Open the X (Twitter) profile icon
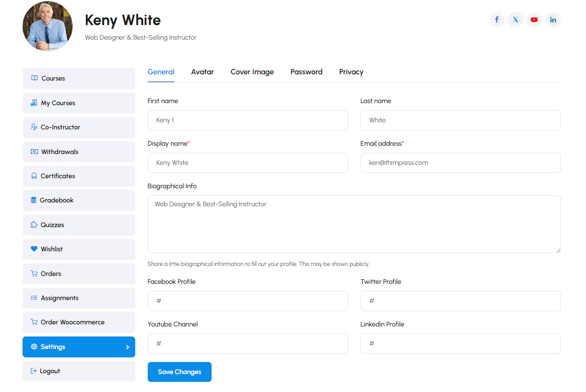Screen dimensions: 586x392 (x=515, y=20)
